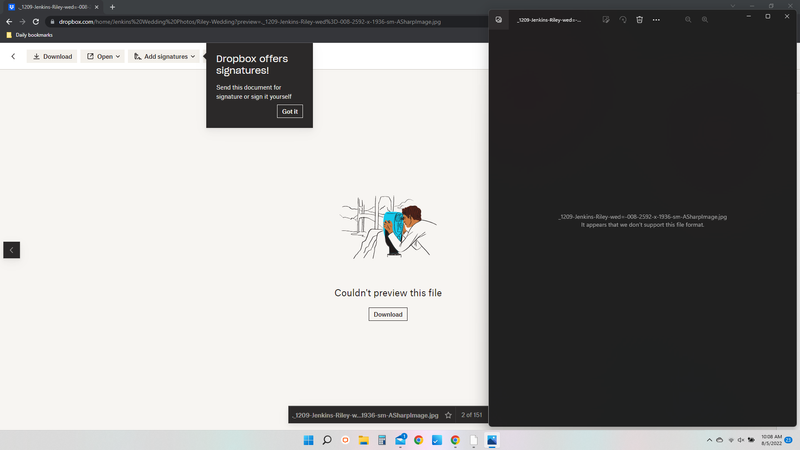Switch to the Photos app on the taskbar

pyautogui.click(x=492, y=440)
